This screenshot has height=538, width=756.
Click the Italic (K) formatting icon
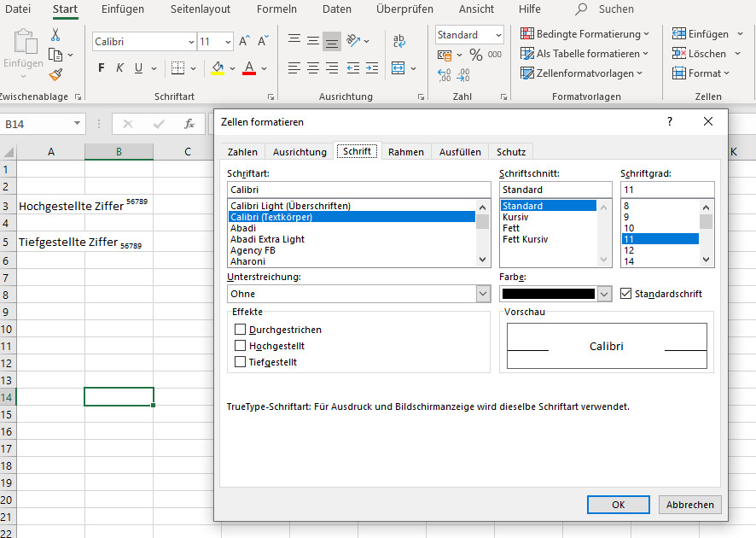119,68
